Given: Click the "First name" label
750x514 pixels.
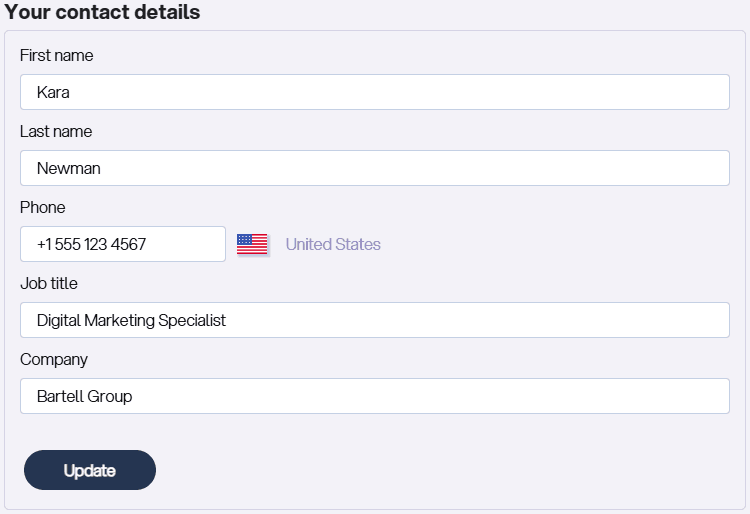Looking at the screenshot, I should (56, 56).
